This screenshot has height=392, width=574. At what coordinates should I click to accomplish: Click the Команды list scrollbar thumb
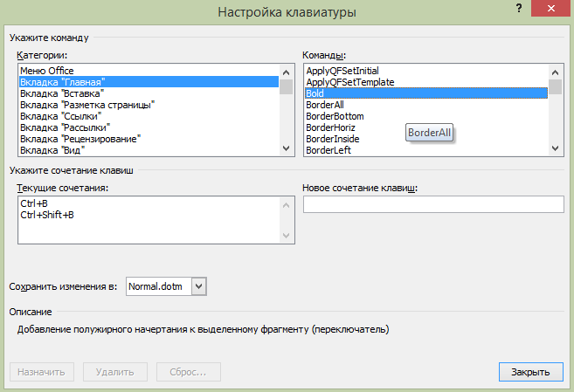(556, 87)
